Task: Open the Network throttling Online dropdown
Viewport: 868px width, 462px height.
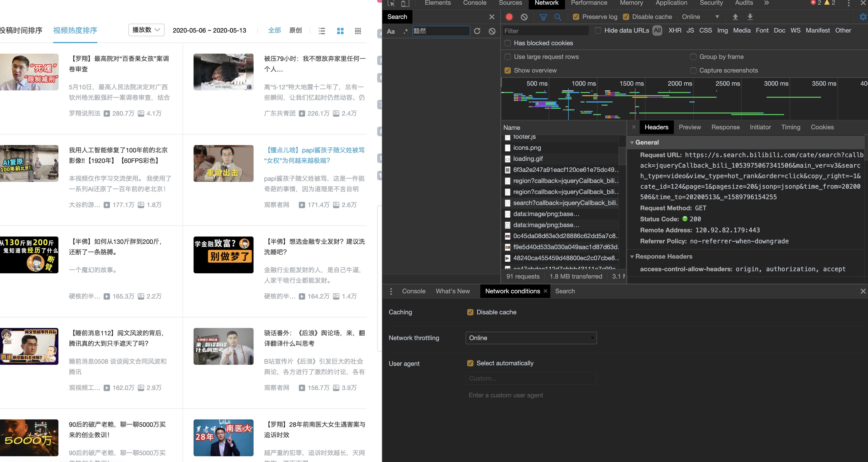Action: (x=531, y=338)
